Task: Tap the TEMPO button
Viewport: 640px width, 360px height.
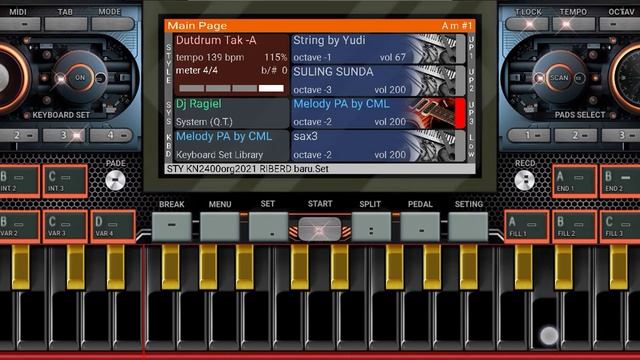Action: pyautogui.click(x=573, y=24)
